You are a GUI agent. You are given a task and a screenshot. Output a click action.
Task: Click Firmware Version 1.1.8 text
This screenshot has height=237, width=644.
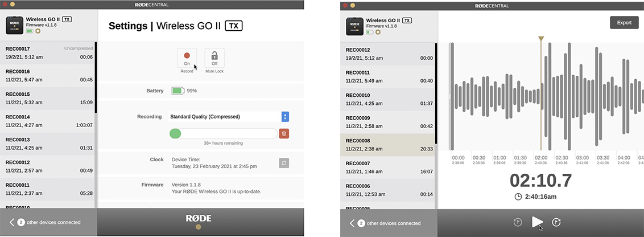point(186,185)
